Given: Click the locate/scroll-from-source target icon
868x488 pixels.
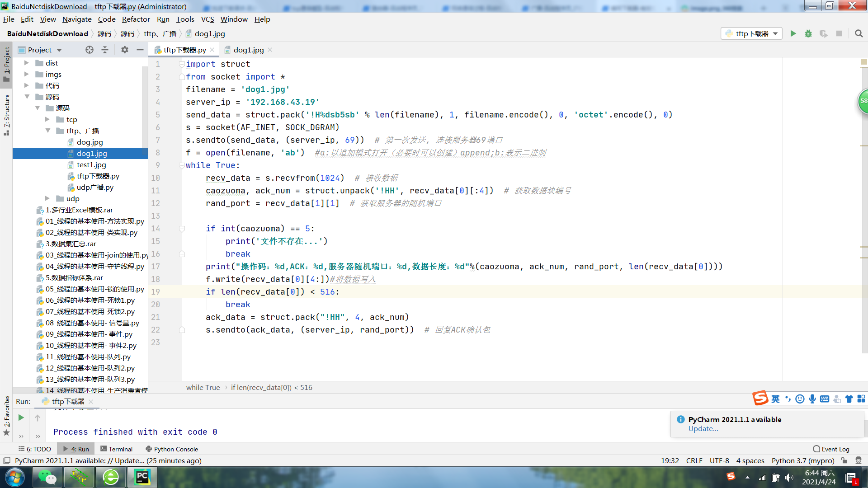Looking at the screenshot, I should point(90,50).
